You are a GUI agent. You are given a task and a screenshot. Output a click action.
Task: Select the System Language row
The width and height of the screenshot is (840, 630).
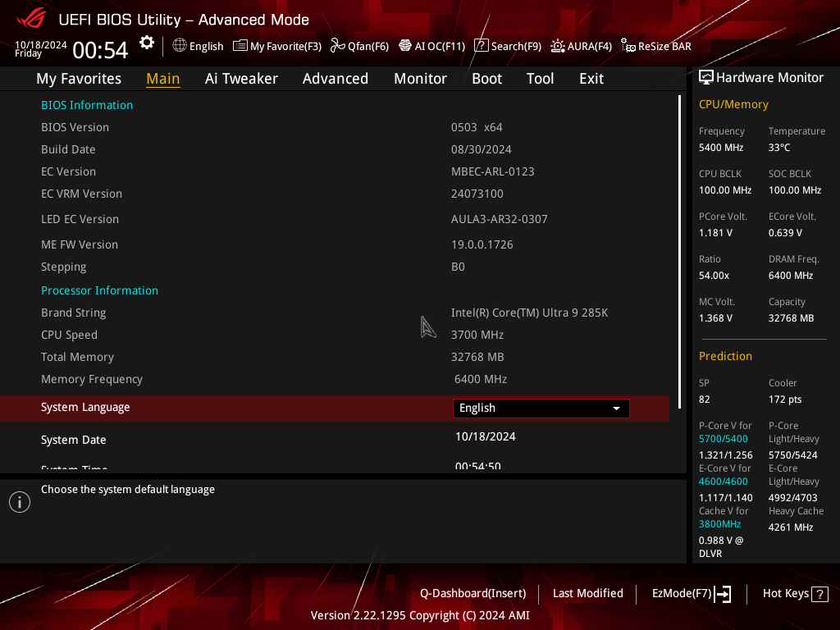pyautogui.click(x=335, y=409)
